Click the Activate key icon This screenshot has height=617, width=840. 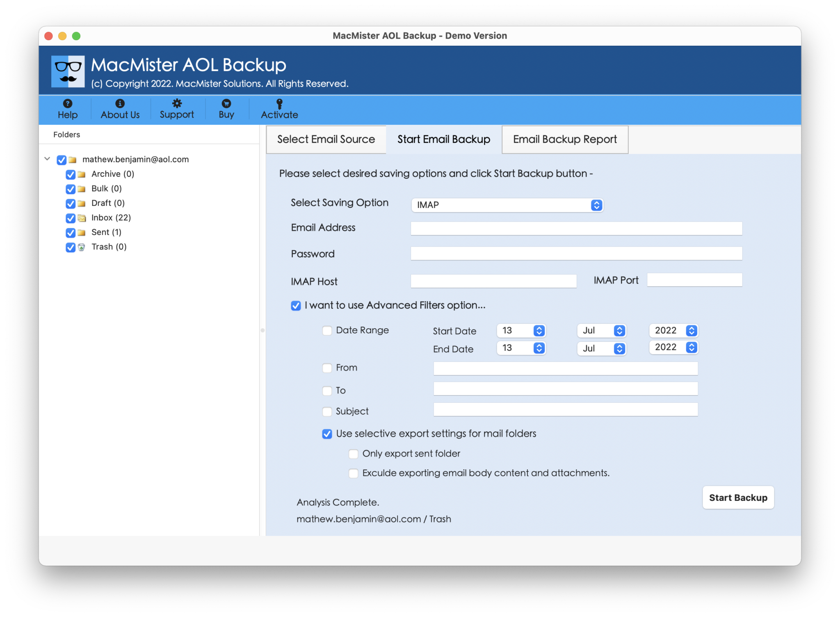pyautogui.click(x=279, y=104)
